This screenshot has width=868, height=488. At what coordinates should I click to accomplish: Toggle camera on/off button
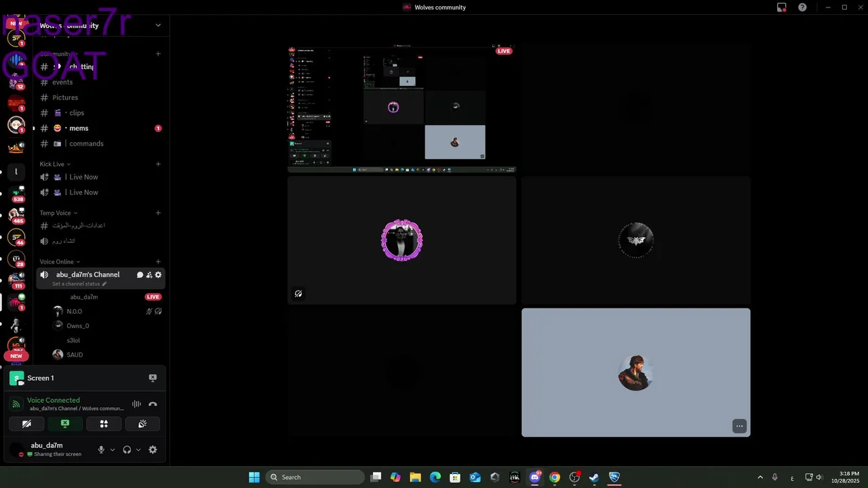26,424
